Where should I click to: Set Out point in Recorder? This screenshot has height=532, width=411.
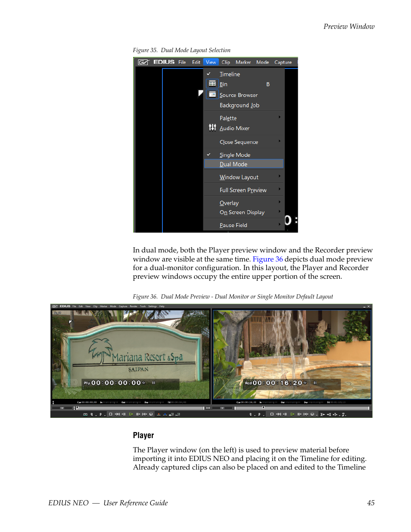[259, 414]
